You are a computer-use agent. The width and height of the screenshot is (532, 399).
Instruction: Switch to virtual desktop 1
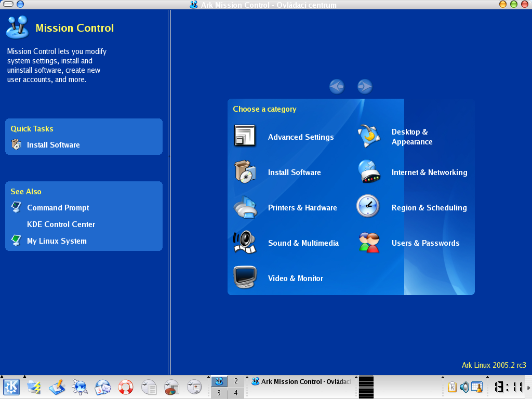point(219,381)
